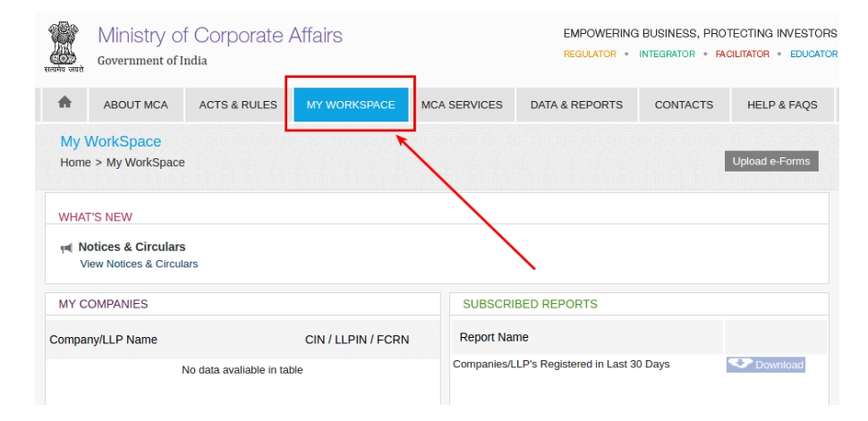Click the WHAT'S NEW section heading
The width and height of the screenshot is (868, 421).
(95, 217)
